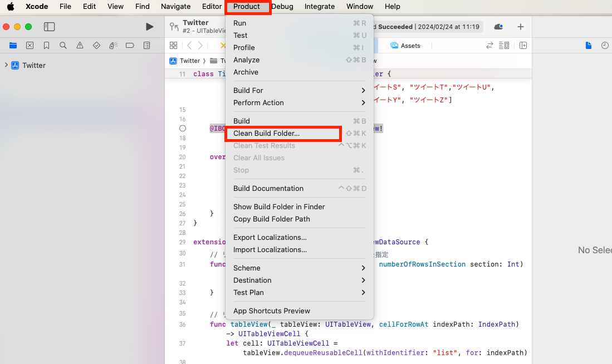
Task: Open the Window menu
Action: [360, 6]
